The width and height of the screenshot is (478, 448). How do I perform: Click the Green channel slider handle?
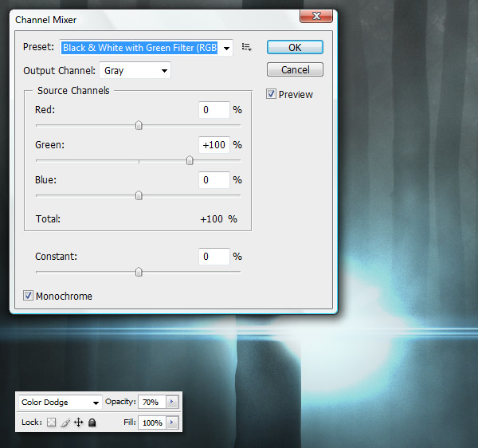[x=190, y=160]
